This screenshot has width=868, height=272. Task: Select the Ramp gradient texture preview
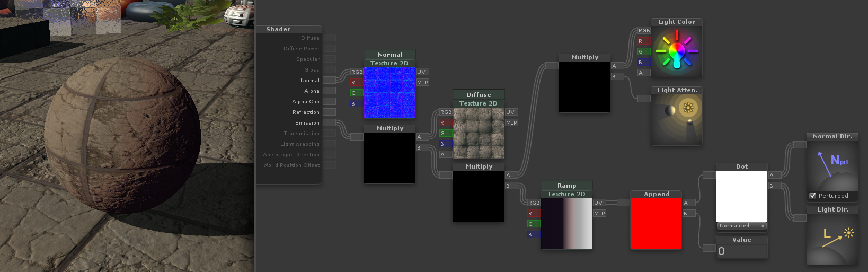(x=566, y=224)
